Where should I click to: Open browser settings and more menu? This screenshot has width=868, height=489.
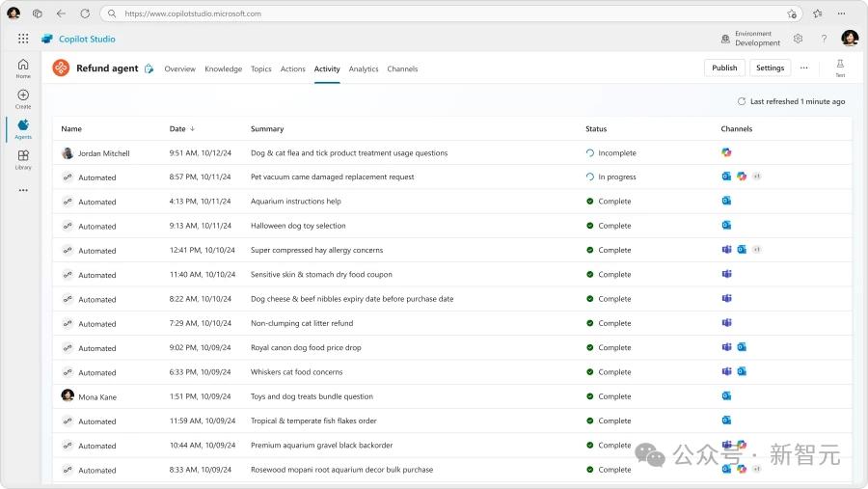click(x=841, y=14)
